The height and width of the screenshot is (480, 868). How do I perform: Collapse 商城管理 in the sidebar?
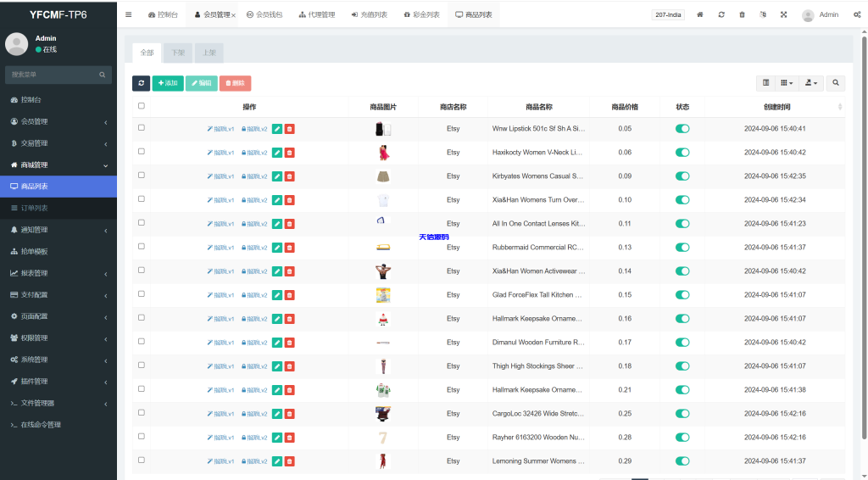click(x=58, y=165)
